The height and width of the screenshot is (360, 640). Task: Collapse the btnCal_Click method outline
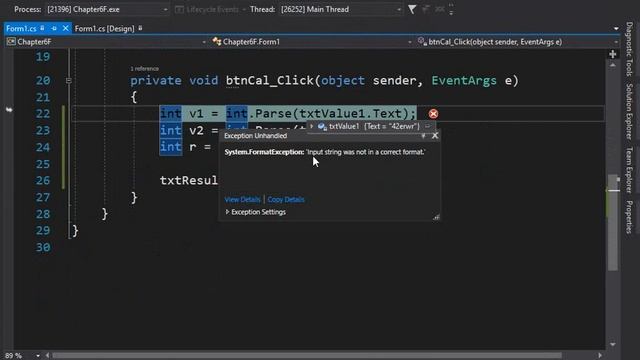69,81
